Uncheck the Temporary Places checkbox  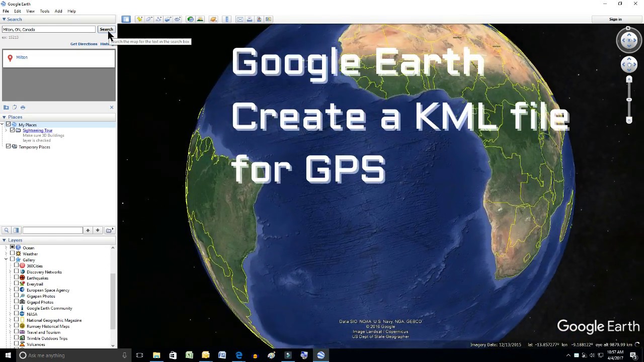[x=8, y=147]
